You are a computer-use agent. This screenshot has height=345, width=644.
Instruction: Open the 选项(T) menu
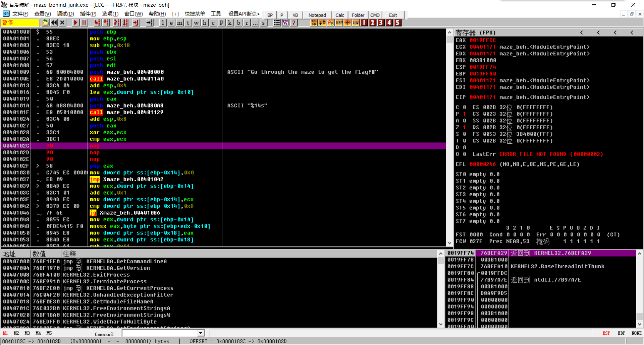[110, 14]
